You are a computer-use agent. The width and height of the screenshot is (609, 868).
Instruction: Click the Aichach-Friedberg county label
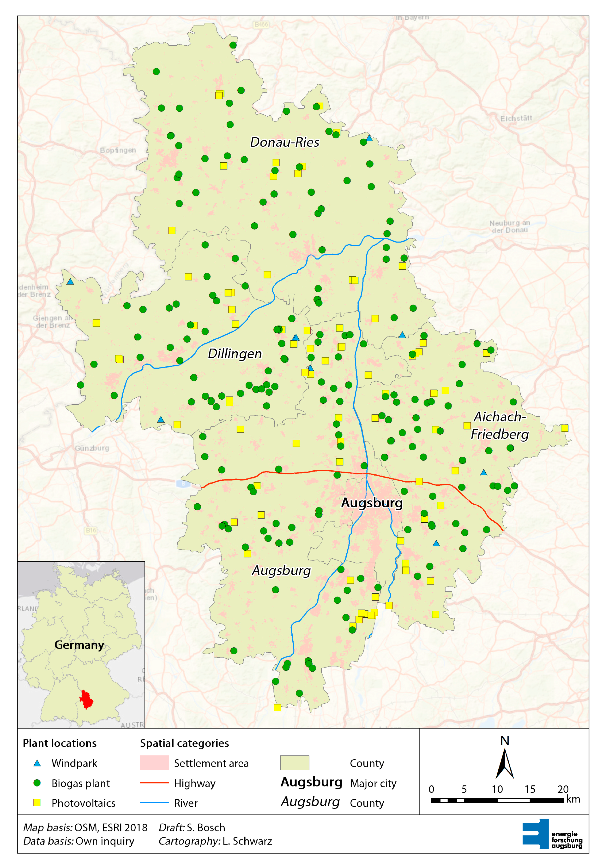[499, 425]
